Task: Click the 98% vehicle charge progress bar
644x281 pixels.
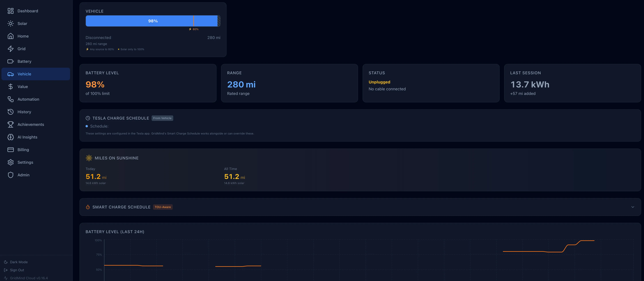Action: 153,21
